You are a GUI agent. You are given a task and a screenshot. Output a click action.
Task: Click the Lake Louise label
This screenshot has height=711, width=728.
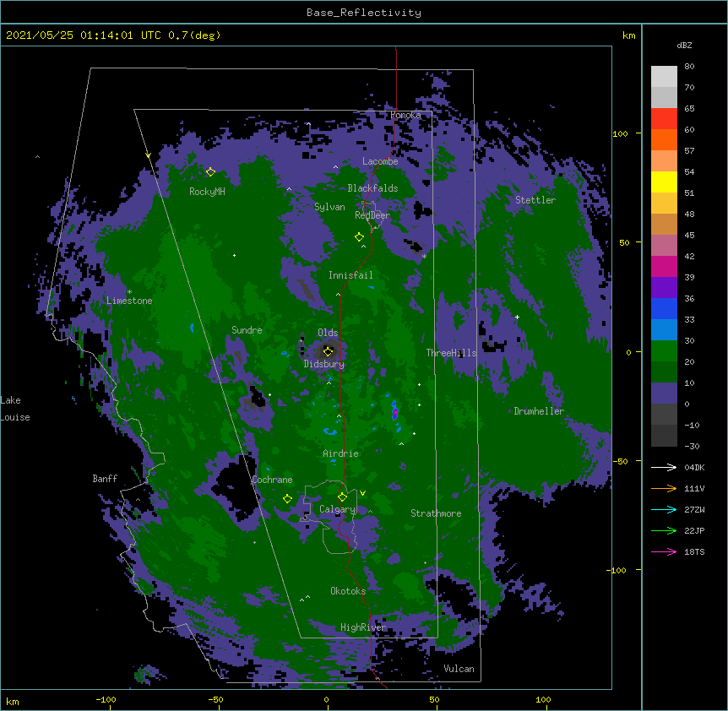[x=15, y=409]
